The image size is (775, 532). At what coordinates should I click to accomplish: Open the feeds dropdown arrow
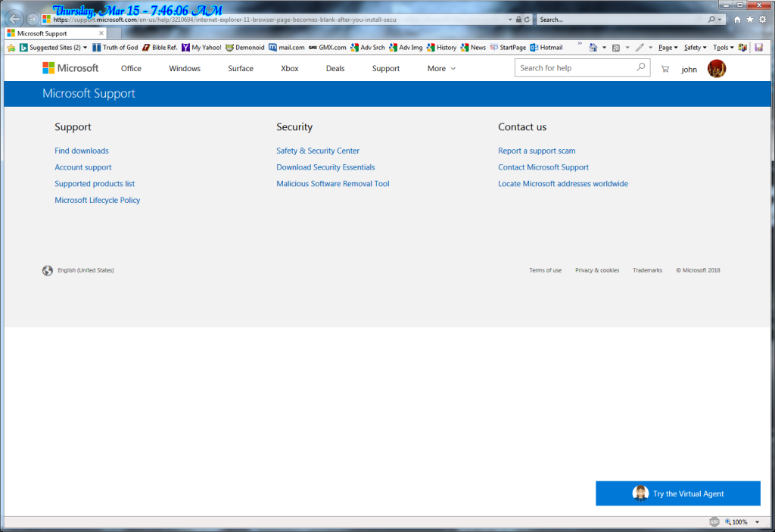pos(627,48)
